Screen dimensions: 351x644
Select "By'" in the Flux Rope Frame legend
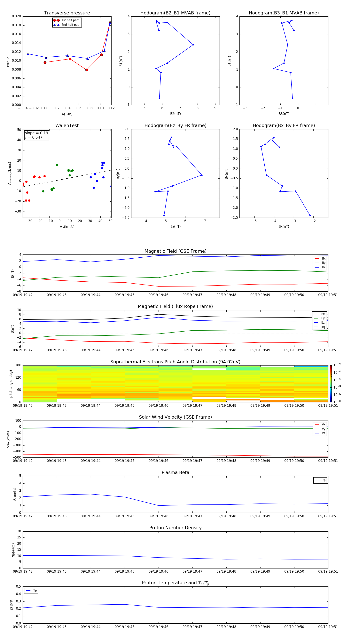point(320,318)
